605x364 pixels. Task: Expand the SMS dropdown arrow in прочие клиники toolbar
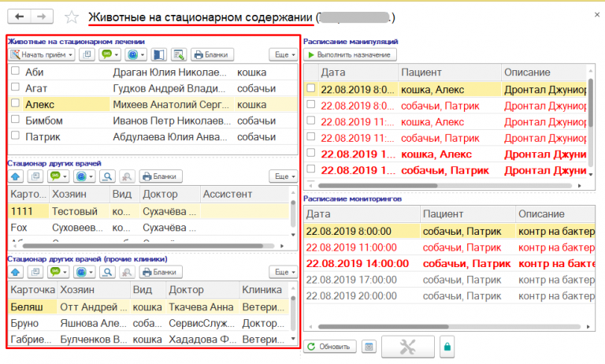tap(65, 273)
